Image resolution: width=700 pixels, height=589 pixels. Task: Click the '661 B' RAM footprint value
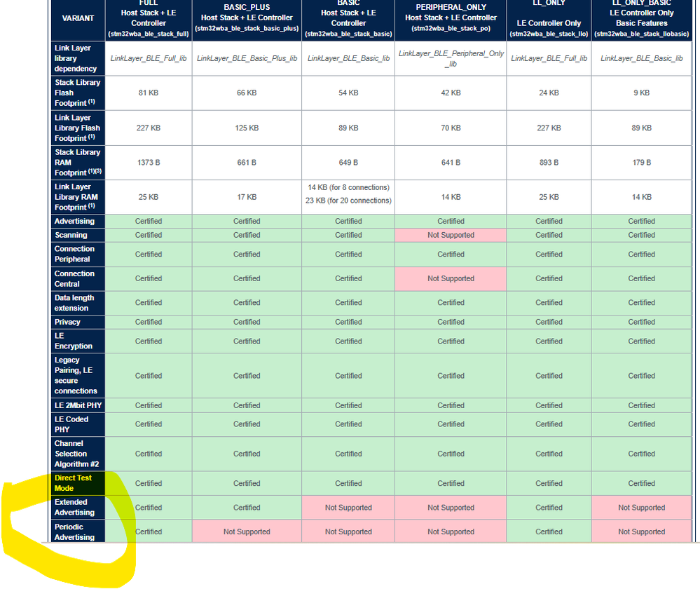[247, 163]
